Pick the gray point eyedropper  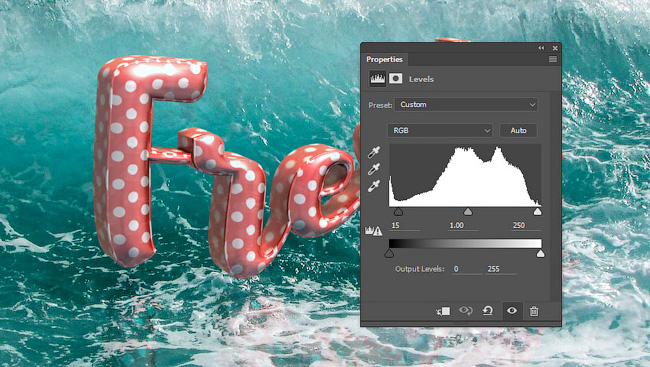374,169
